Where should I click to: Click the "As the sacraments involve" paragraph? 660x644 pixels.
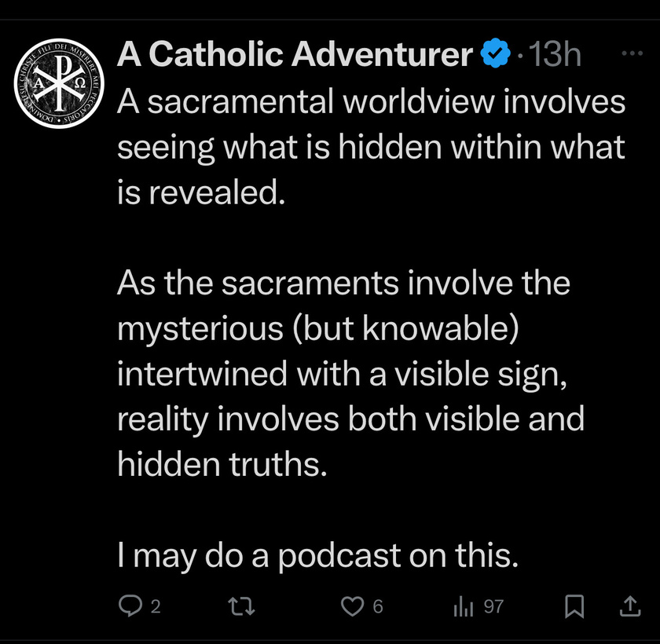click(350, 374)
